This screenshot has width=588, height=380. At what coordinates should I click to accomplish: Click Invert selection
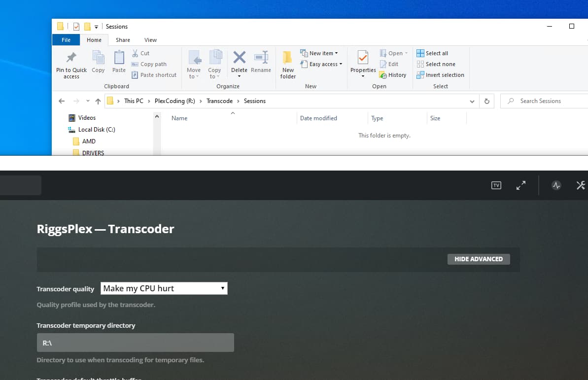[x=440, y=75]
